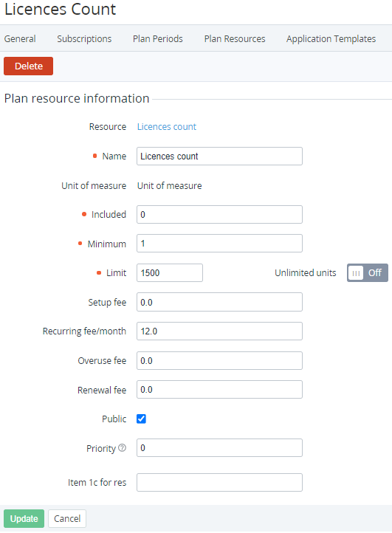Click the red Delete button
392x533 pixels.
[29, 66]
